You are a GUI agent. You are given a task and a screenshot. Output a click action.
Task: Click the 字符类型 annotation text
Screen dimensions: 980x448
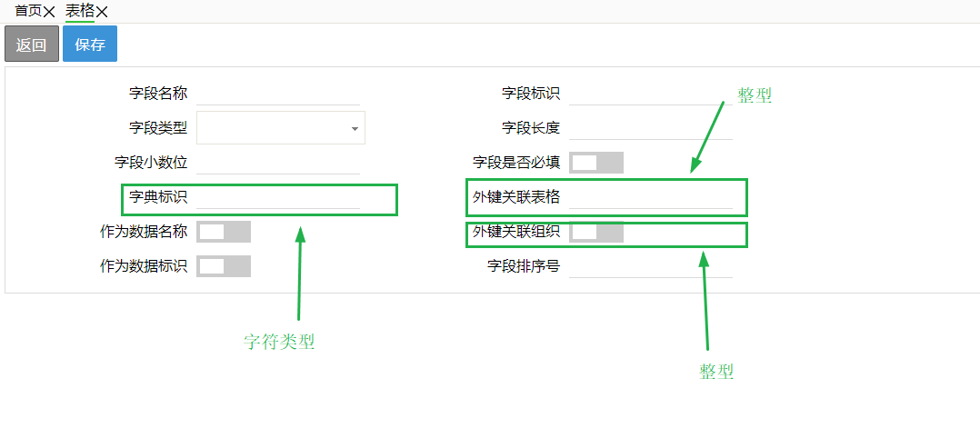pyautogui.click(x=279, y=342)
